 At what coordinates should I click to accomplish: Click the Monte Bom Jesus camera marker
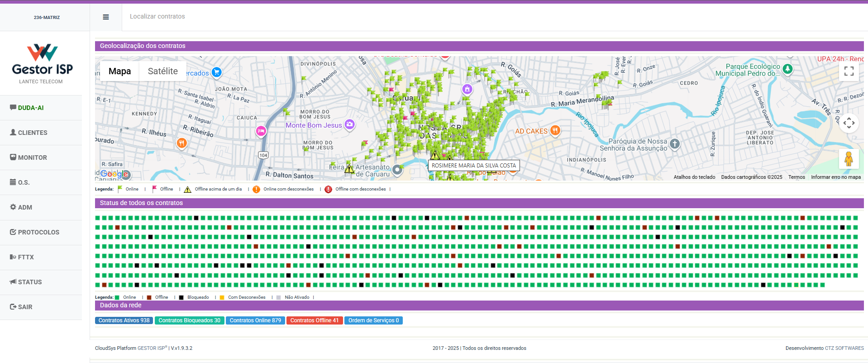point(349,124)
